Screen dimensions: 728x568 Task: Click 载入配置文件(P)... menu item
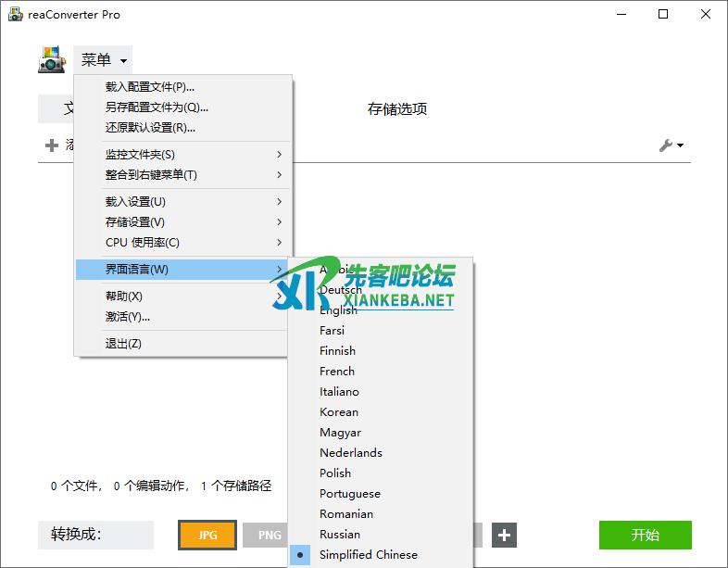(150, 87)
